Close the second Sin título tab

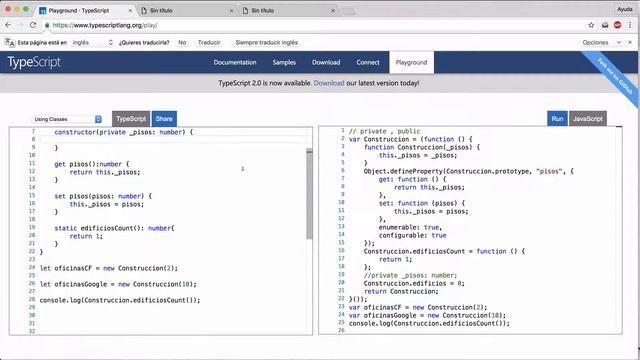pos(333,11)
